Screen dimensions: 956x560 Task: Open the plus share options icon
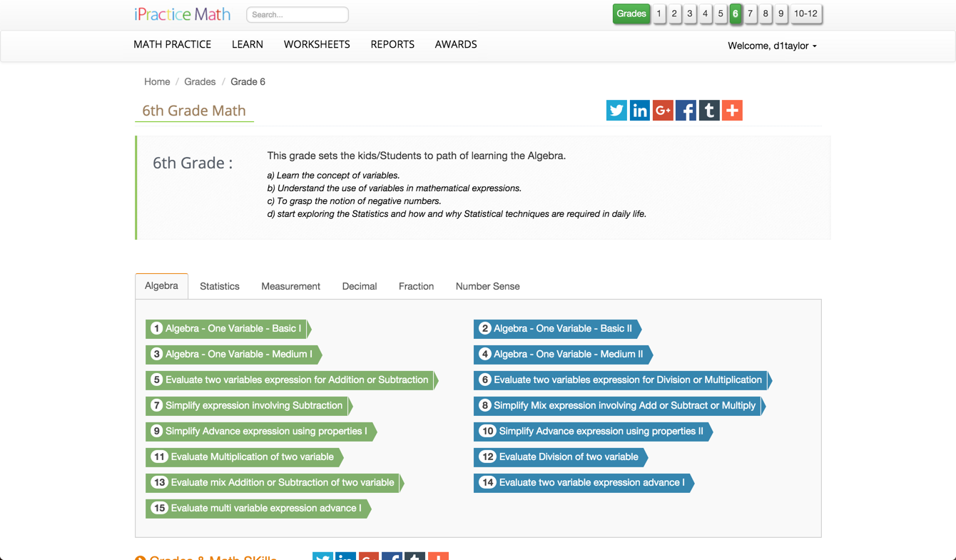[x=732, y=111]
